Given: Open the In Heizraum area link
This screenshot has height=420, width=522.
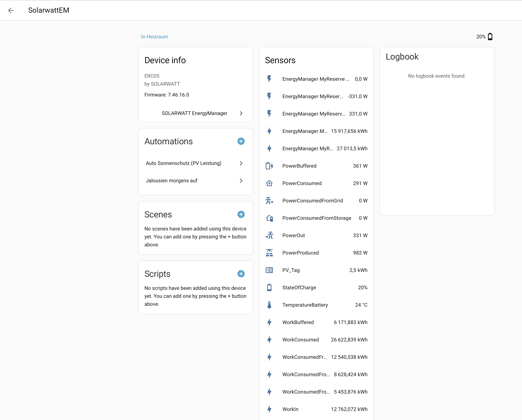Looking at the screenshot, I should pyautogui.click(x=154, y=37).
